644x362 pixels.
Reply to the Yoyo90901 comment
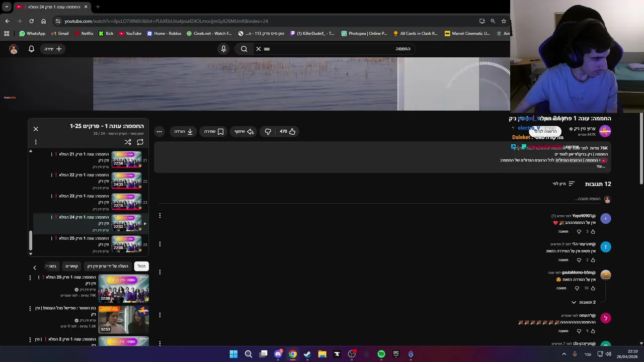563,232
